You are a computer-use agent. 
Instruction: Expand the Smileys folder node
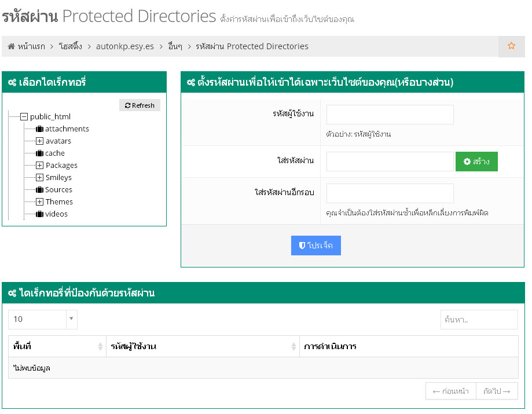click(39, 178)
